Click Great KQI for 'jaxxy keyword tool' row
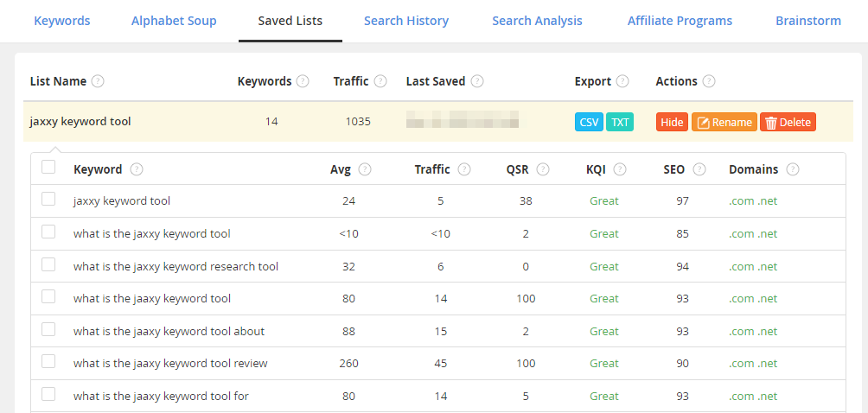Screen dimensions: 868x413 [x=604, y=201]
